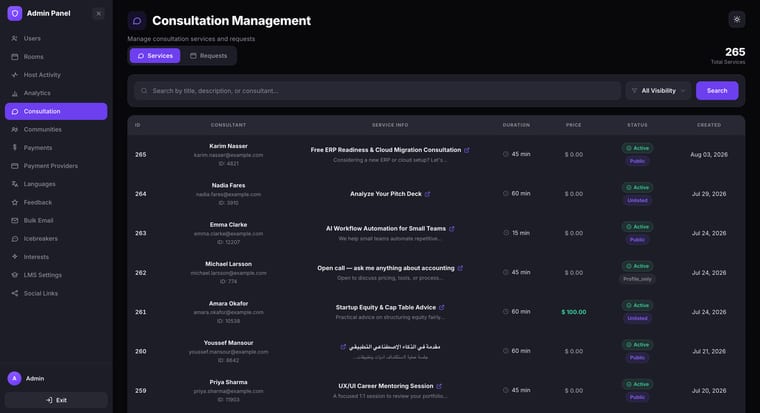This screenshot has height=413, width=760.
Task: Open Communities from the sidebar
Action: [x=56, y=129]
